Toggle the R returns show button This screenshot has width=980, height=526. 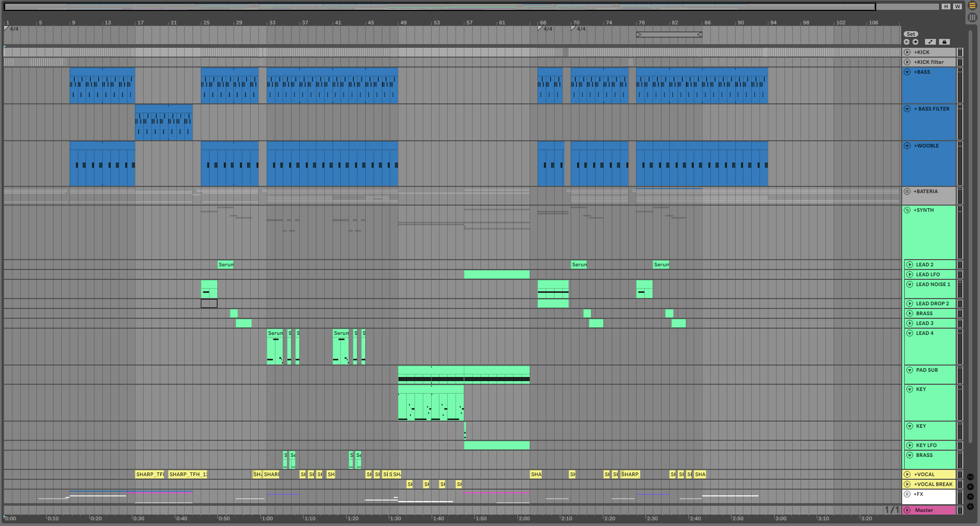pos(970,487)
